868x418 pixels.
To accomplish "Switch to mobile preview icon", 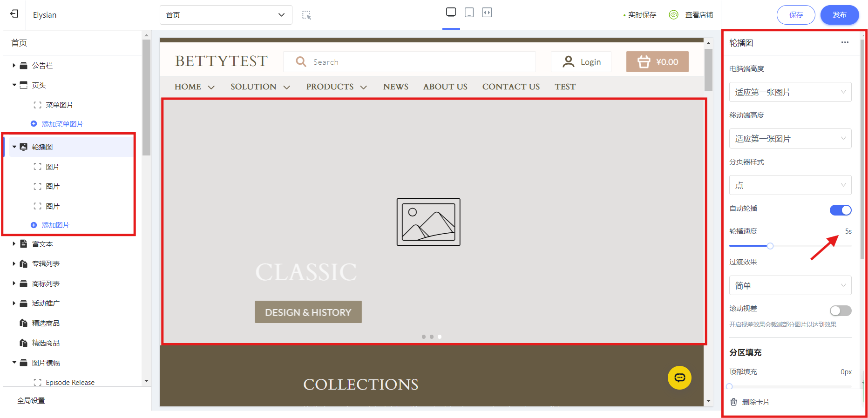I will coord(469,13).
